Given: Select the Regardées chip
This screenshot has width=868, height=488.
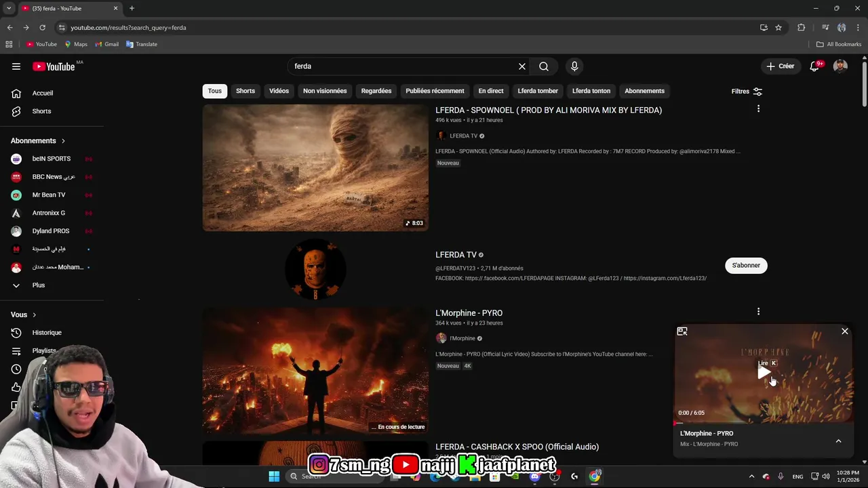Looking at the screenshot, I should point(376,91).
